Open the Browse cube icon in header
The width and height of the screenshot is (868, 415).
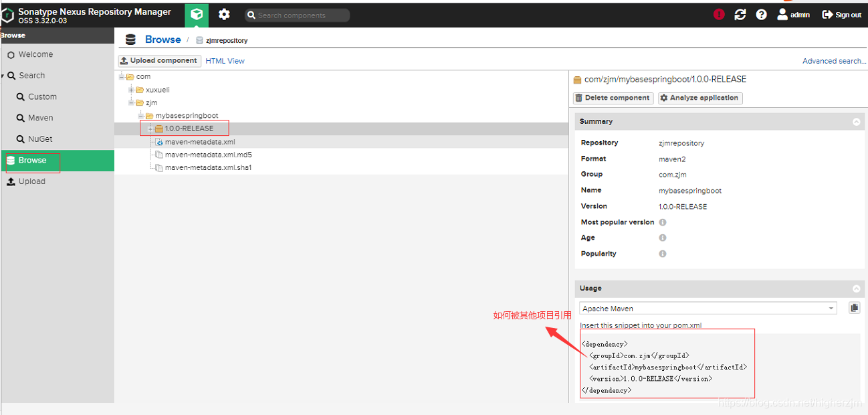(x=197, y=14)
